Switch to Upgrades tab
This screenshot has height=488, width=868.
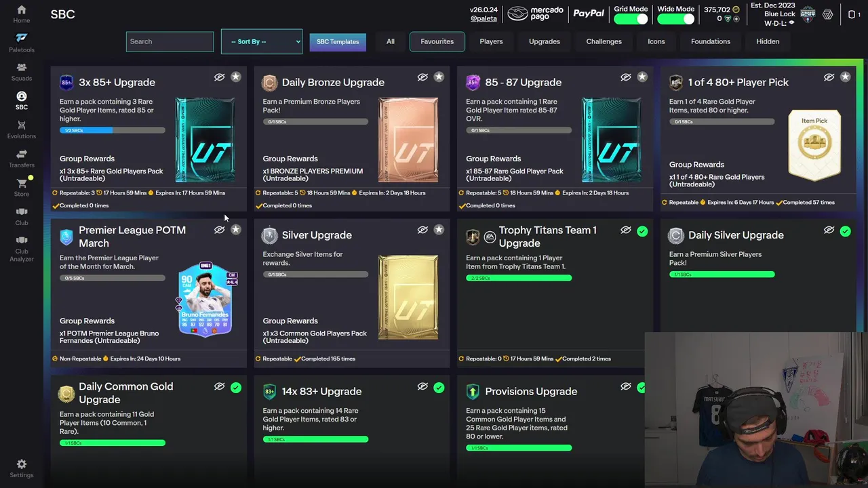(x=545, y=41)
